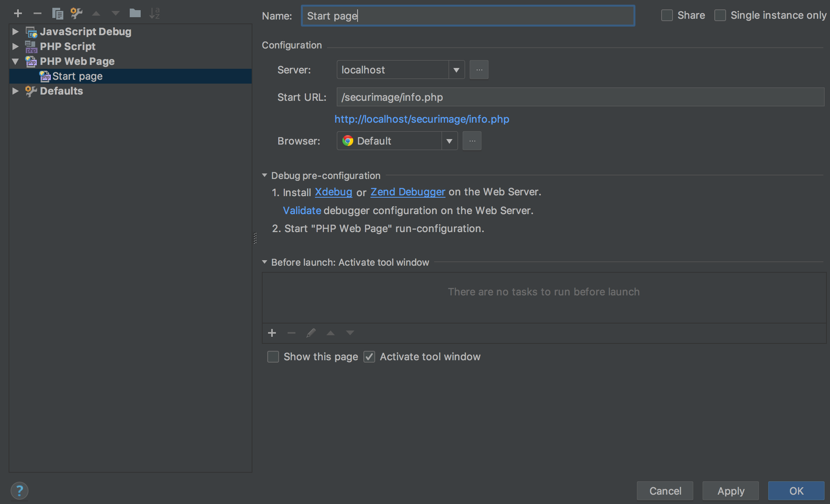
Task: Select the Defaults tree item
Action: click(x=61, y=91)
